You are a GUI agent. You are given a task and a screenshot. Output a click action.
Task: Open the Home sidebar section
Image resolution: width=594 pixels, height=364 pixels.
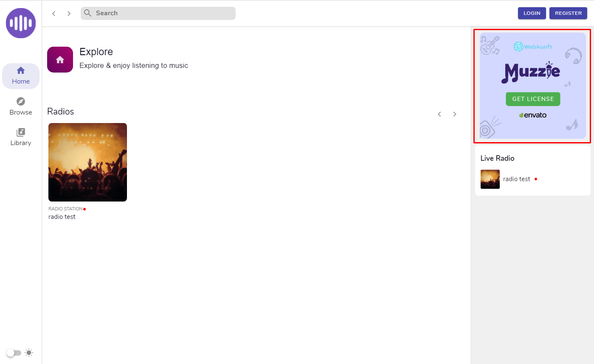coord(21,76)
